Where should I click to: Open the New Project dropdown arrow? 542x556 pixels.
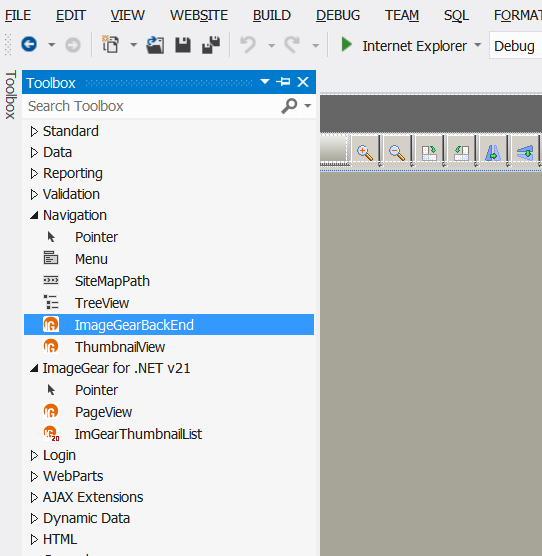point(133,45)
